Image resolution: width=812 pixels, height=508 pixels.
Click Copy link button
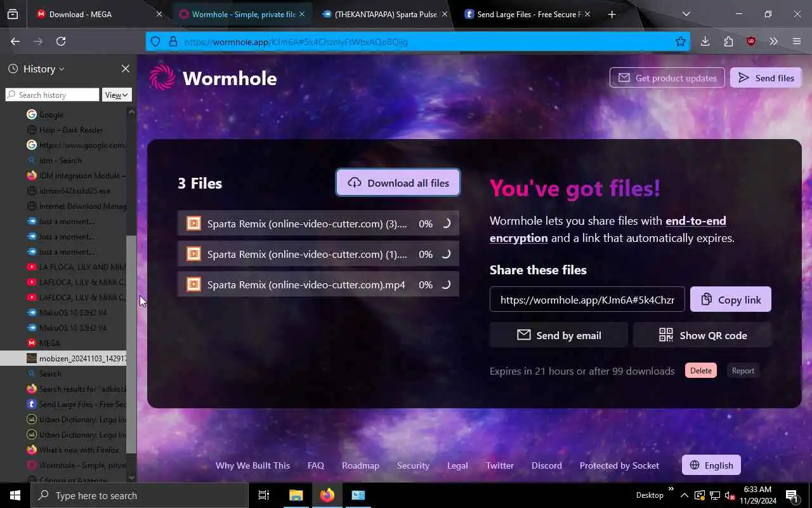tap(730, 300)
